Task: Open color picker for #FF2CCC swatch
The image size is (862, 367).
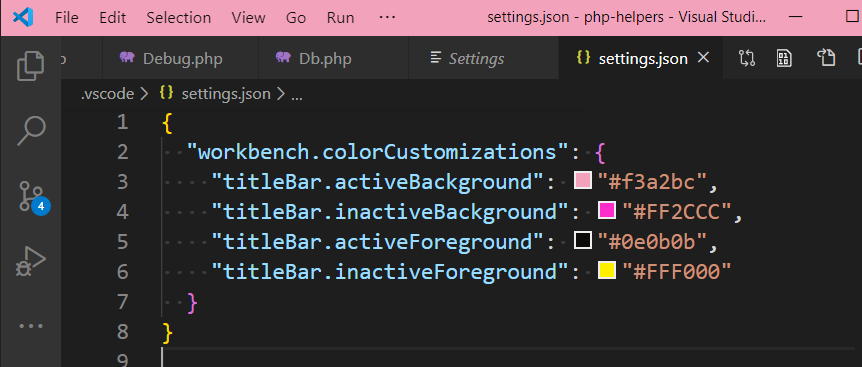Action: pos(607,211)
